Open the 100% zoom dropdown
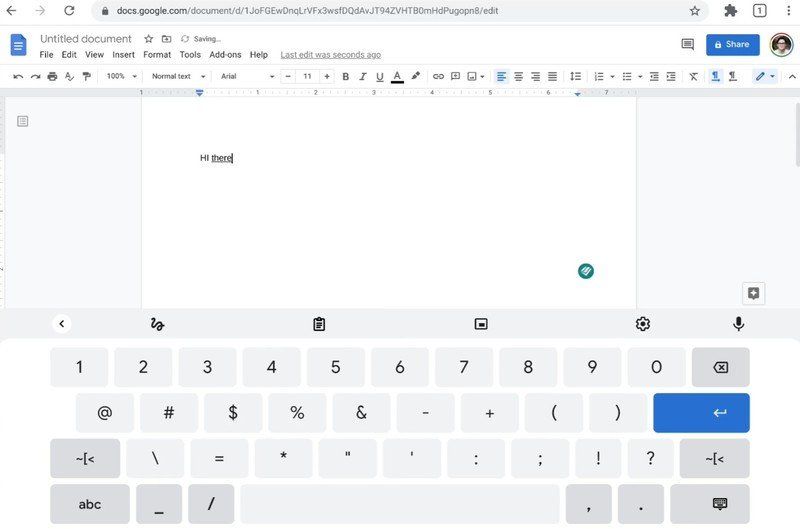Viewport: 800px width, 529px height. (x=121, y=77)
